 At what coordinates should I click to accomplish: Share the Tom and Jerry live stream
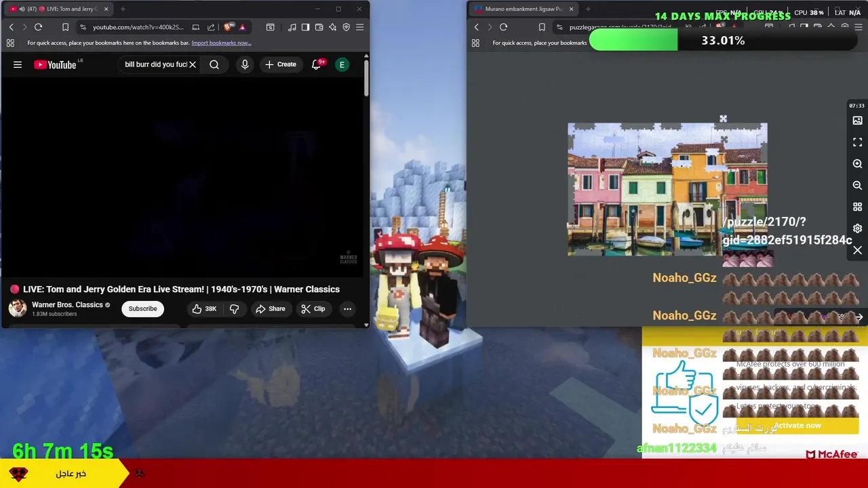(270, 308)
